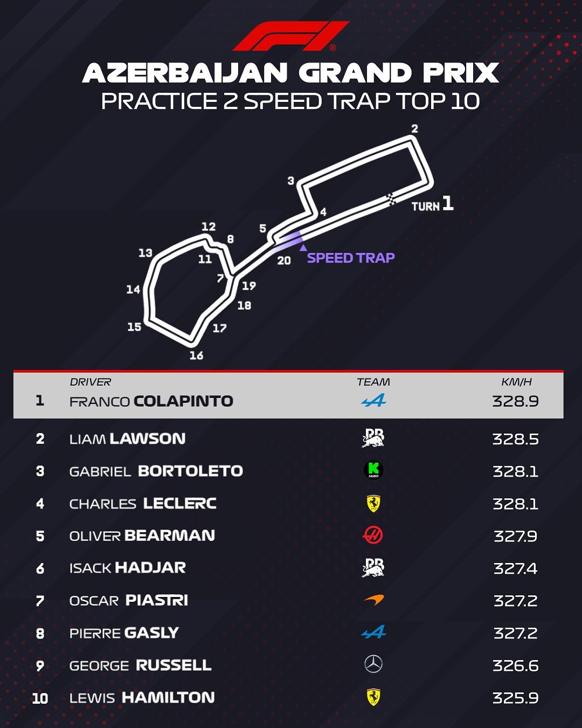The height and width of the screenshot is (728, 582).
Task: Click Colapinto's Alpine team logo
Action: (x=373, y=401)
